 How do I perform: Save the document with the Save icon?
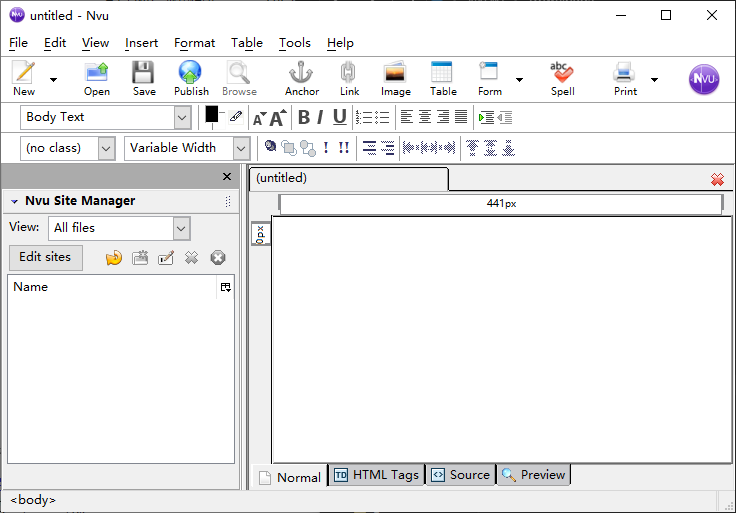[144, 78]
